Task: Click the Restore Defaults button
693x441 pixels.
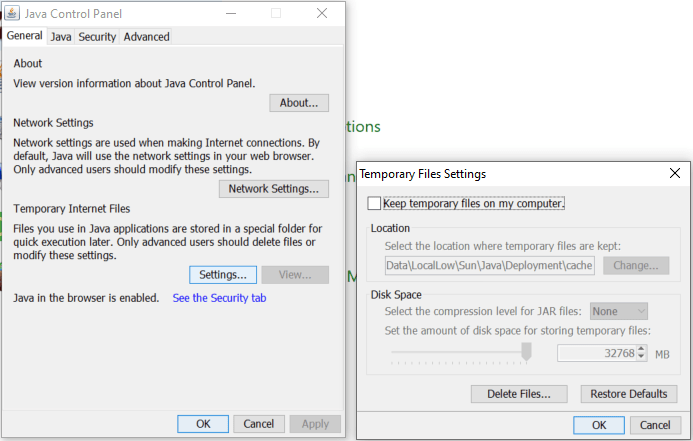Action: 628,394
